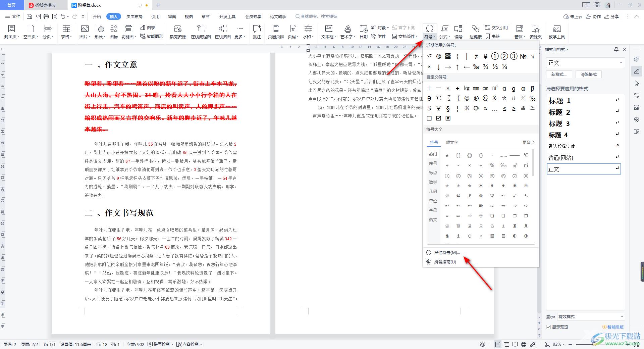Insert the crossed box symbol ☒

448,118
